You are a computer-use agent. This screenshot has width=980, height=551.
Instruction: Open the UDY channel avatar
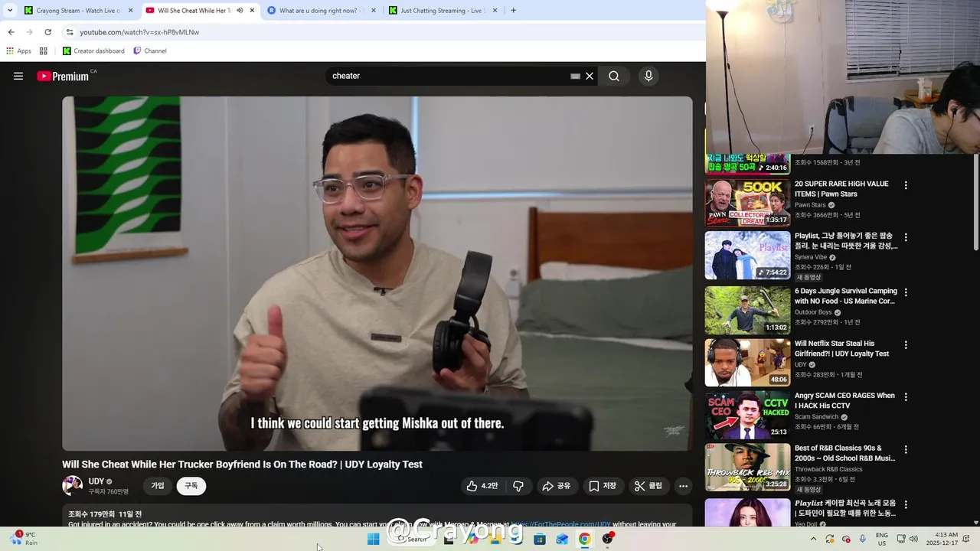(72, 486)
